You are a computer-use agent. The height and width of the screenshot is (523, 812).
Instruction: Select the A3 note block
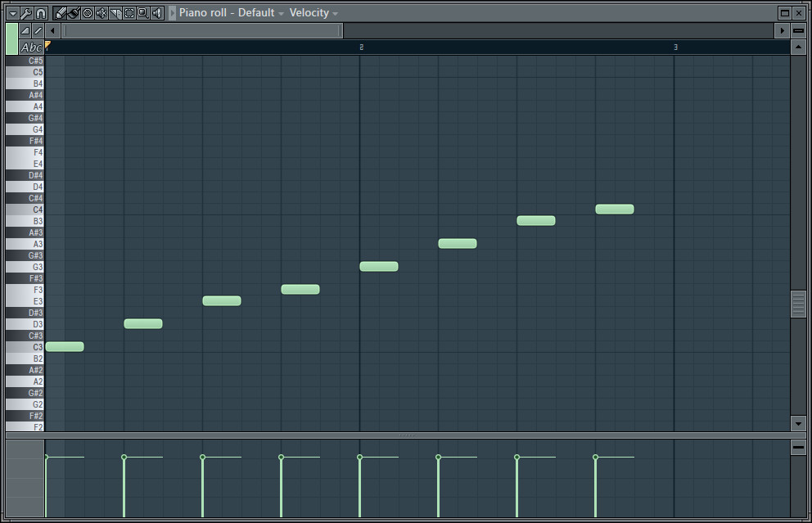pyautogui.click(x=458, y=243)
